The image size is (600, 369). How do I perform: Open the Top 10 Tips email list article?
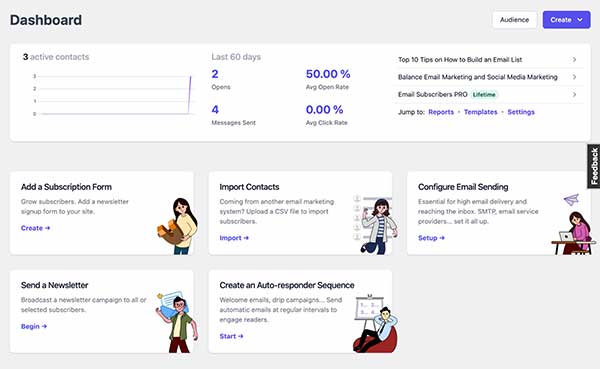tap(460, 60)
